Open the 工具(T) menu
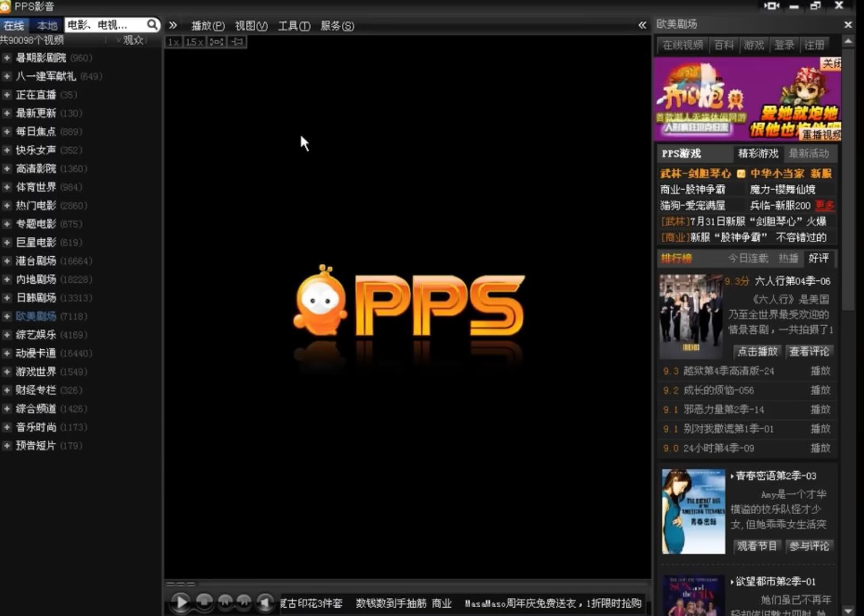The image size is (864, 616). [294, 26]
